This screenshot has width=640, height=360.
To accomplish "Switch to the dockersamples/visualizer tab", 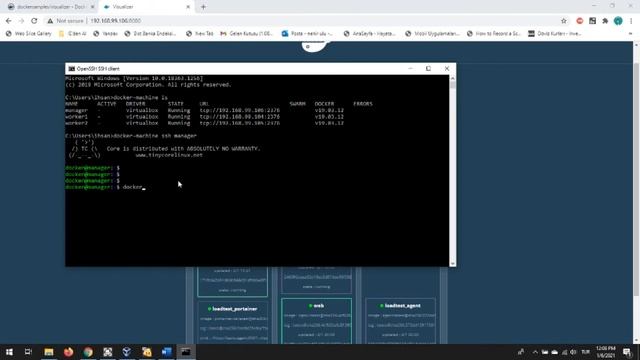I will point(51,7).
